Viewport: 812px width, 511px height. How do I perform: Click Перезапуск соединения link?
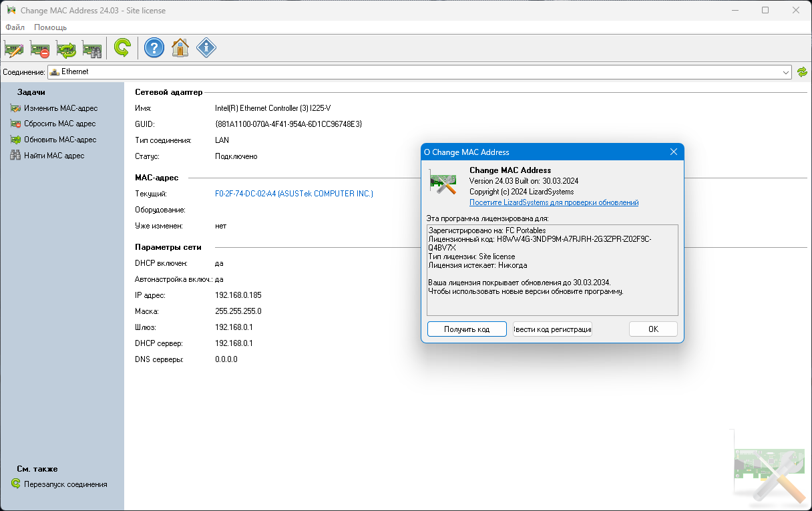pyautogui.click(x=65, y=484)
